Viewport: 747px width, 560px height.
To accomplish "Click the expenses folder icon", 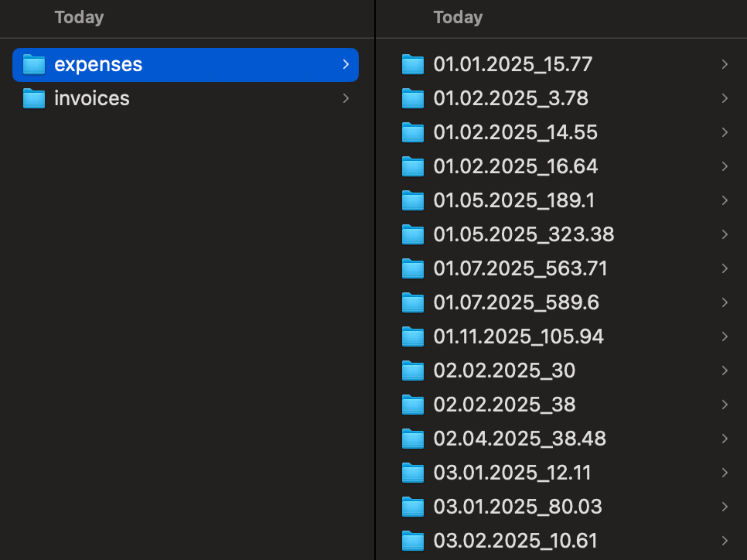I will (33, 65).
